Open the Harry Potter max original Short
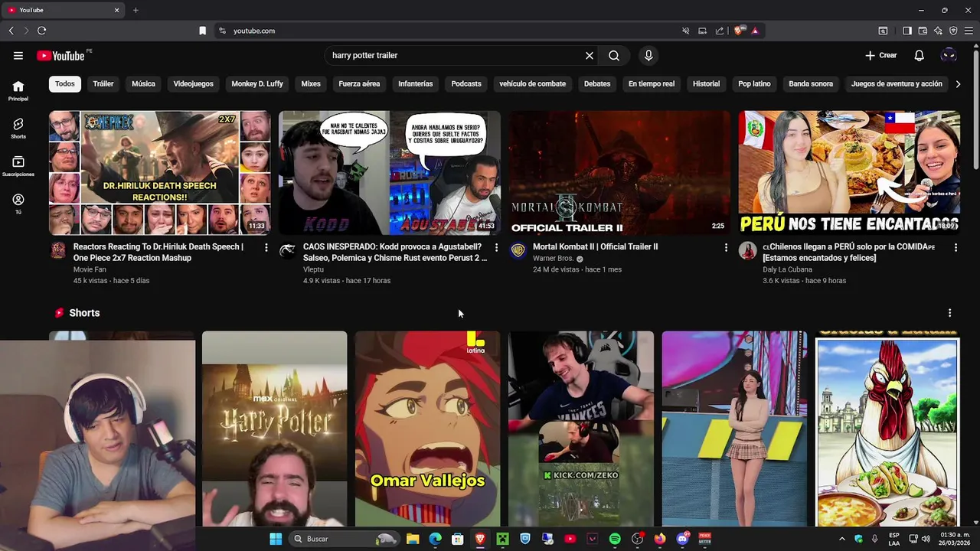This screenshot has height=551, width=980. (x=275, y=429)
